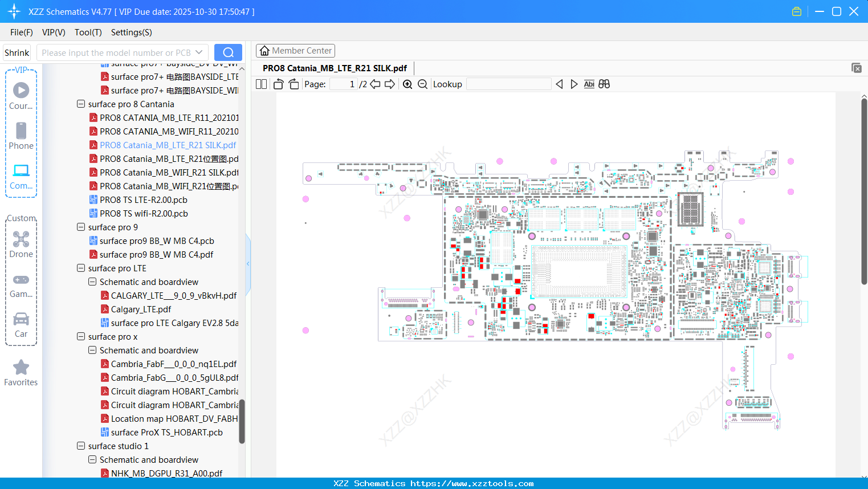Open Location map HOBART_DV_FABH file
The height and width of the screenshot is (489, 868).
pyautogui.click(x=170, y=419)
